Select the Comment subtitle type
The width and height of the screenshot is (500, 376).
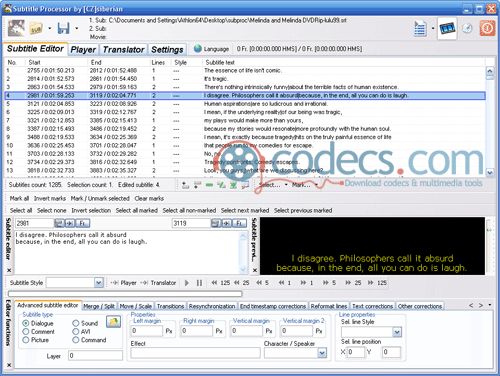[x=38, y=332]
